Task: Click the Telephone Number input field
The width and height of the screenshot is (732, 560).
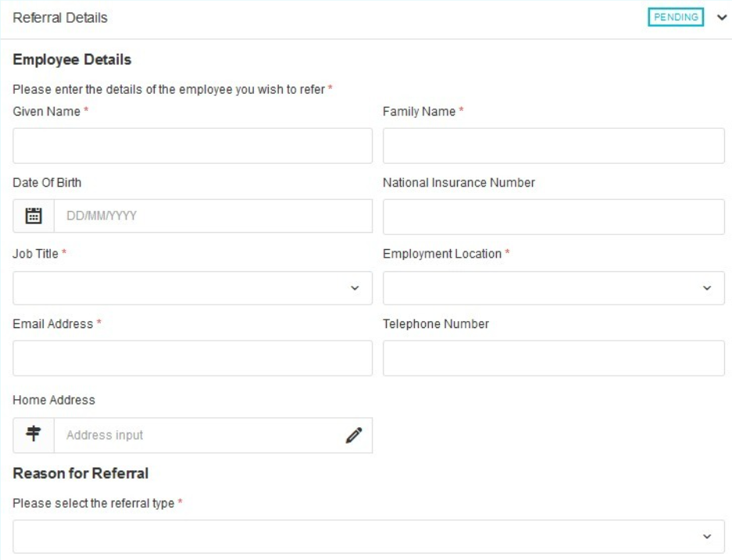Action: click(554, 358)
